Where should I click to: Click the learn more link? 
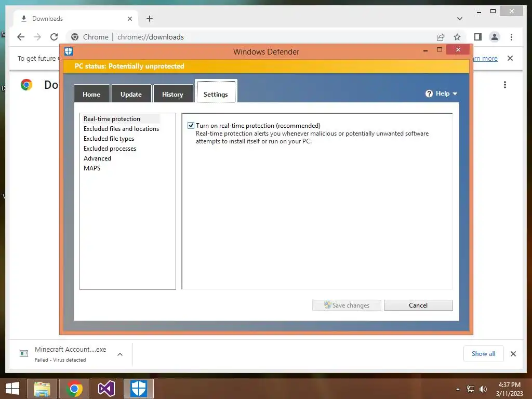point(485,58)
